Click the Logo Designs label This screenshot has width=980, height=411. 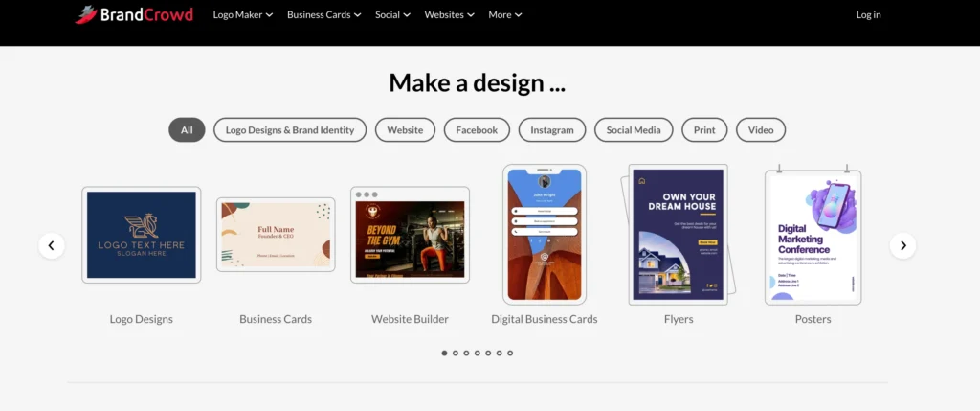pyautogui.click(x=142, y=319)
